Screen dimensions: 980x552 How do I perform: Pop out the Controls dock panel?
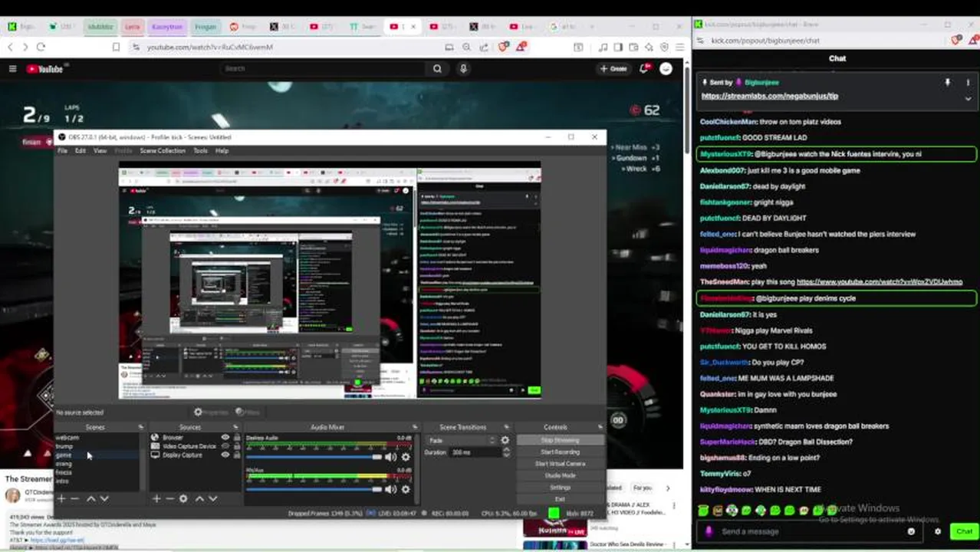[x=600, y=427]
